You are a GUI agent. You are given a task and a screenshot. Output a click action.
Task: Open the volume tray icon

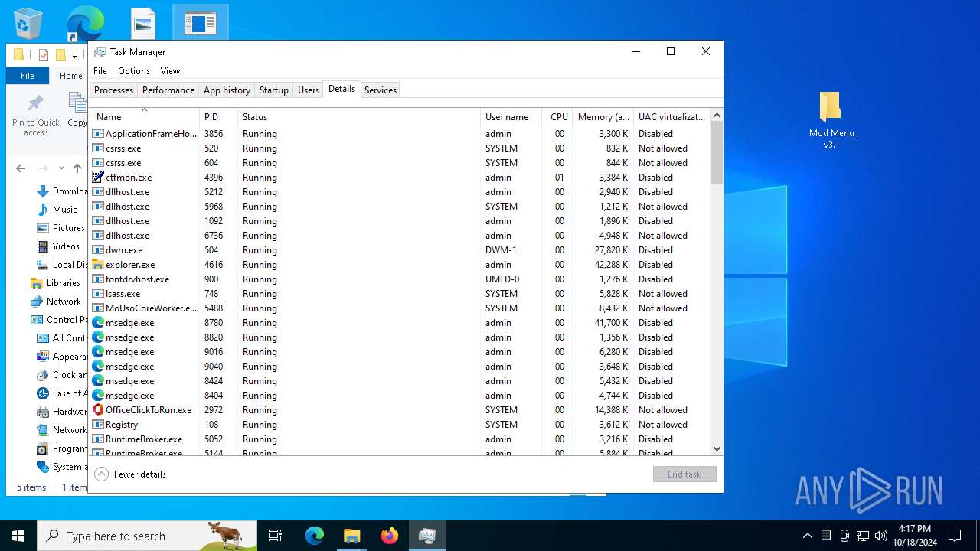coord(881,536)
